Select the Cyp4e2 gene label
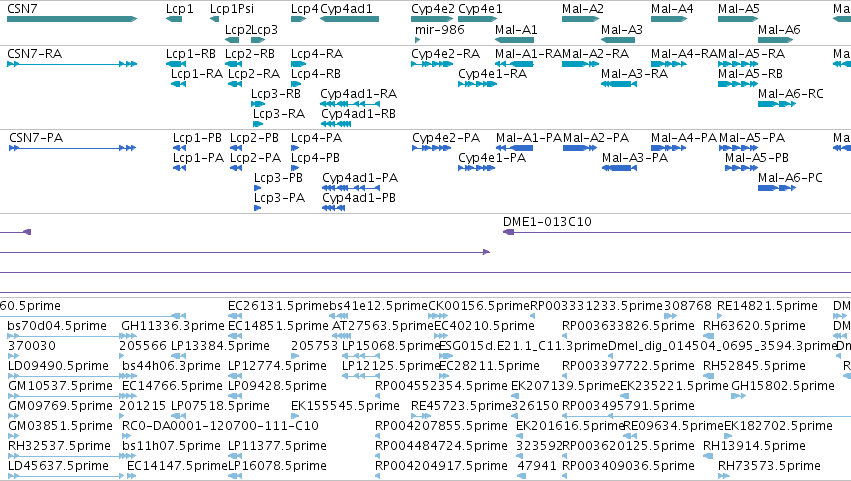This screenshot has width=851, height=481. (433, 9)
